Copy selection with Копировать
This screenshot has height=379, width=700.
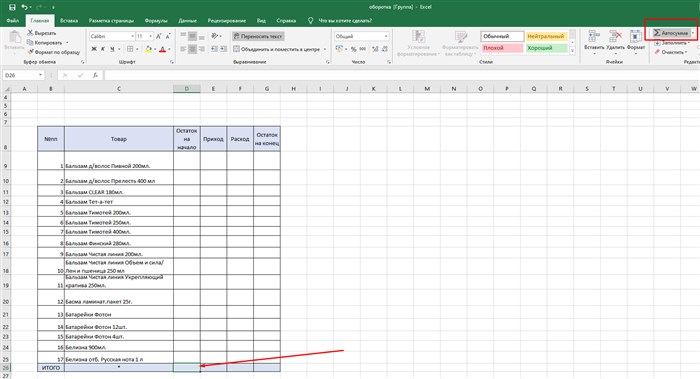pos(46,42)
